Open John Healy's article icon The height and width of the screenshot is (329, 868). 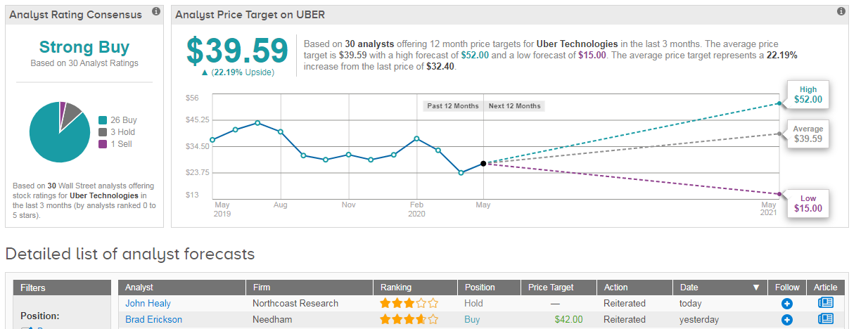(826, 303)
